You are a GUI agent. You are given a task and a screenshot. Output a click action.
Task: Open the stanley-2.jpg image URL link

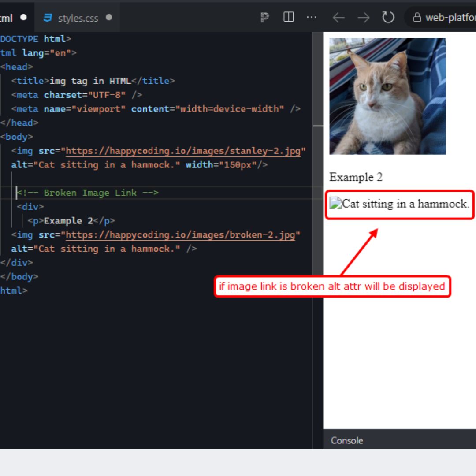pyautogui.click(x=183, y=151)
